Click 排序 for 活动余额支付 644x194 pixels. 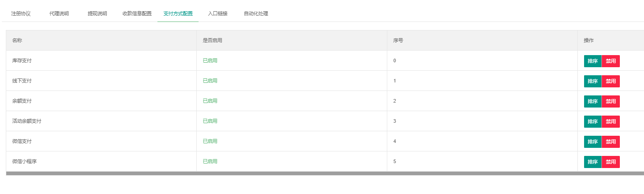click(x=593, y=121)
